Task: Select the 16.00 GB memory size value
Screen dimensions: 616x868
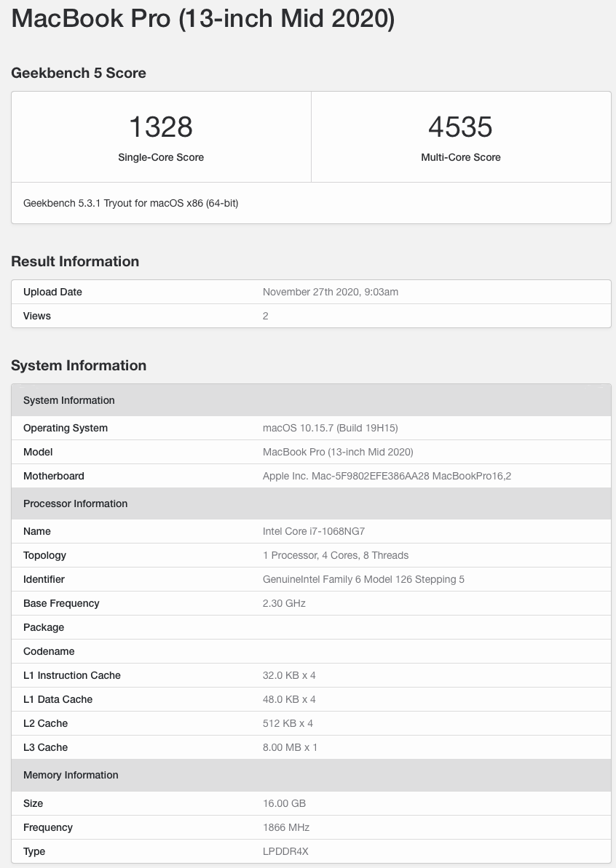Action: 284,803
